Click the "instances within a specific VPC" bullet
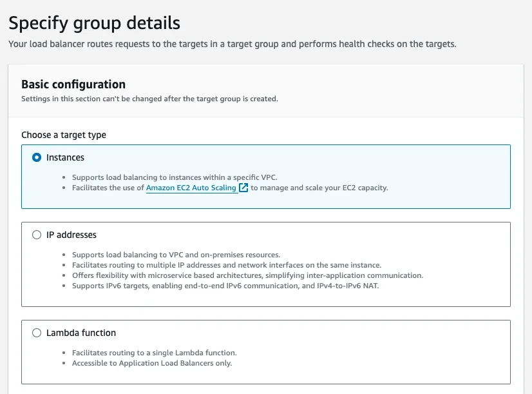Viewport: 532px width, 394px height. click(x=175, y=177)
